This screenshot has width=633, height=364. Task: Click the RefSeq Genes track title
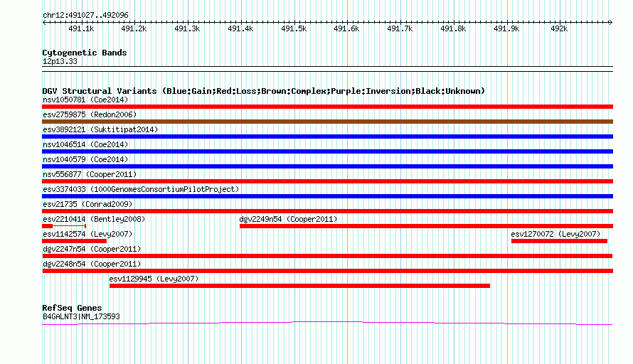[x=72, y=308]
